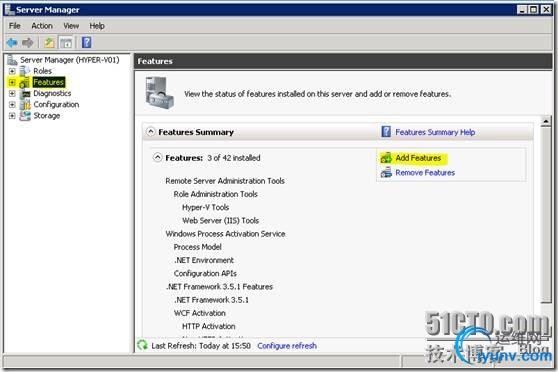This screenshot has height=372, width=558.
Task: Click .NET Framework 3.5.1 Features entry
Action: coord(219,287)
